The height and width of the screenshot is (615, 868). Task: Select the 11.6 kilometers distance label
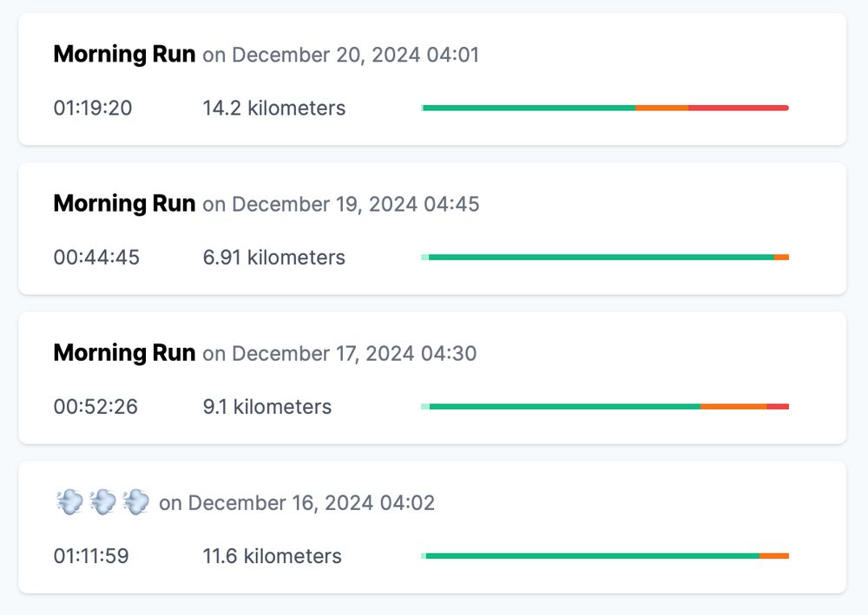pos(273,555)
